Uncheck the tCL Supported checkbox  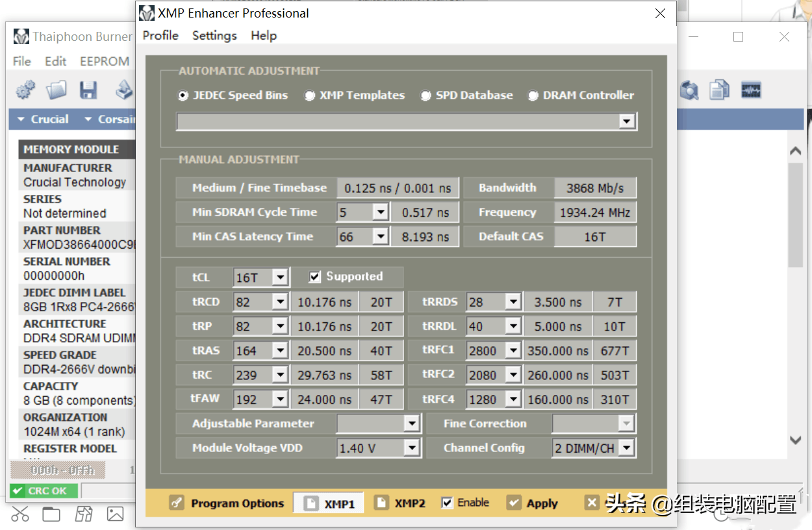(x=315, y=277)
